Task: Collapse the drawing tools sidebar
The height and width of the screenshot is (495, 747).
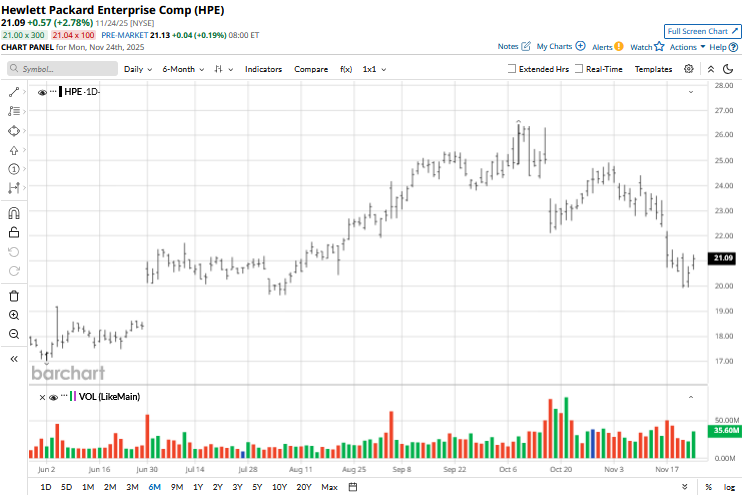Action: click(x=14, y=359)
